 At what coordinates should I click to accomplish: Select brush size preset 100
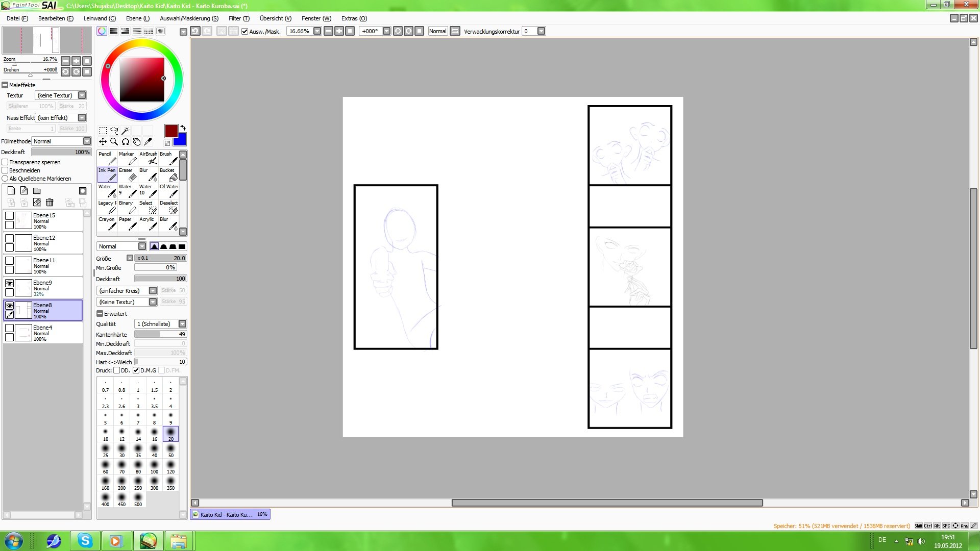(154, 467)
